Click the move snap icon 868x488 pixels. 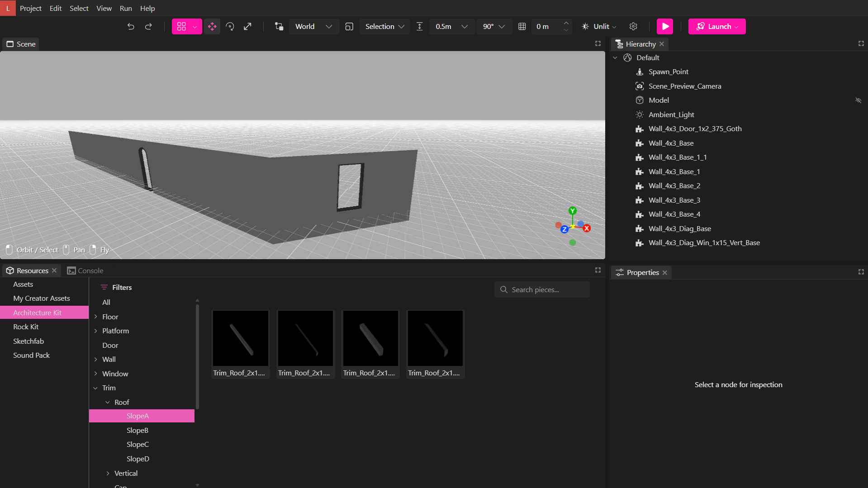coord(419,27)
